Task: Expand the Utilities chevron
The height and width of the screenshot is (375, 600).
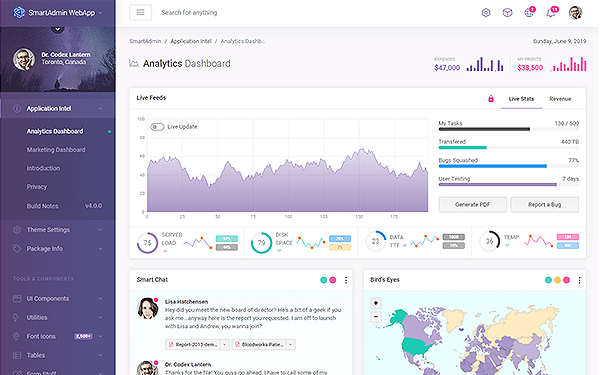Action: coord(100,317)
